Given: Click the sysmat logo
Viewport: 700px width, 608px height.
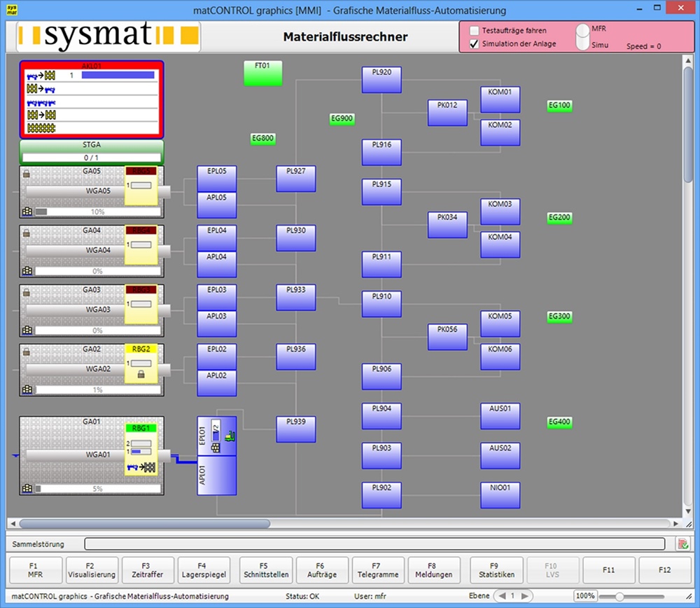Looking at the screenshot, I should pos(108,36).
